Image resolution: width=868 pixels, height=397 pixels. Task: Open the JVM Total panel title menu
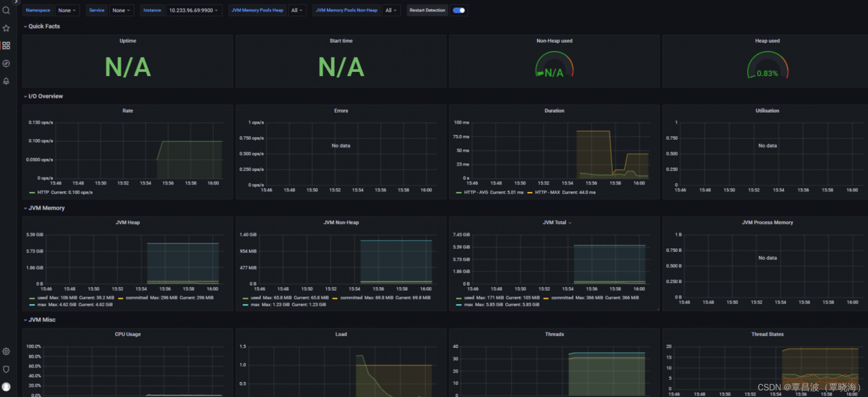557,223
